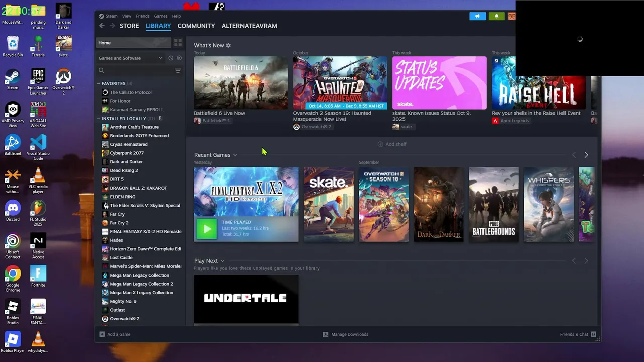Open skate. recent game cover
The image size is (644, 362).
(x=329, y=205)
